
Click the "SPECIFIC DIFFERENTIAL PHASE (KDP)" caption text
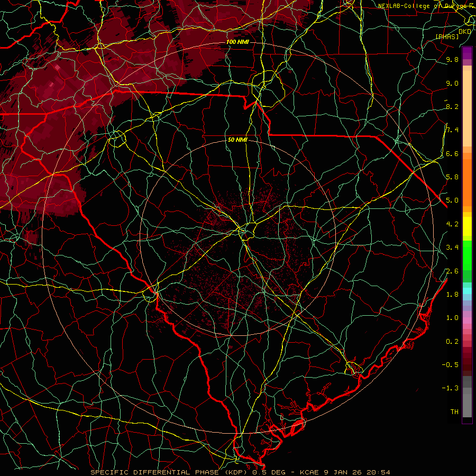tap(169, 472)
